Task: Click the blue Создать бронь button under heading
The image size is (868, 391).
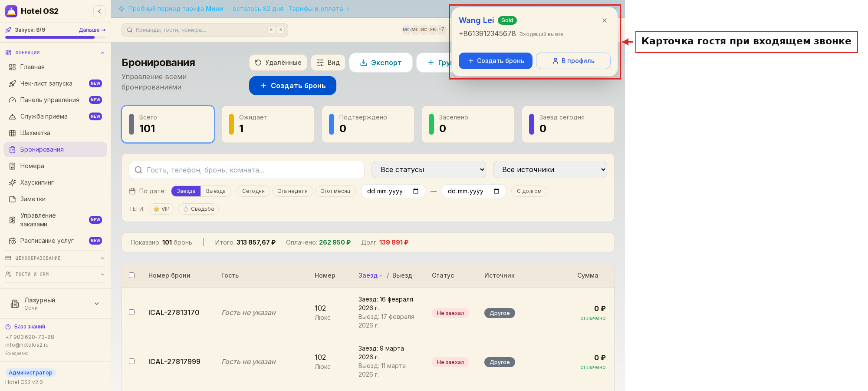Action: pos(293,86)
